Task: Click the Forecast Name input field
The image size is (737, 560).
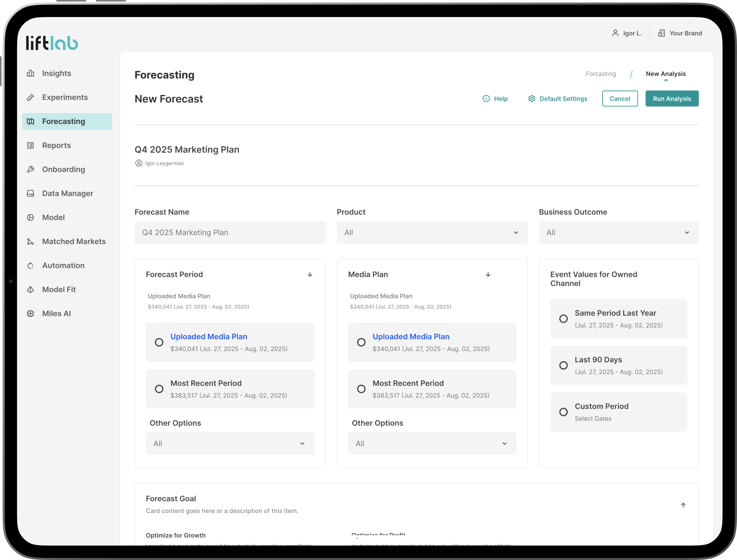Action: coord(230,232)
